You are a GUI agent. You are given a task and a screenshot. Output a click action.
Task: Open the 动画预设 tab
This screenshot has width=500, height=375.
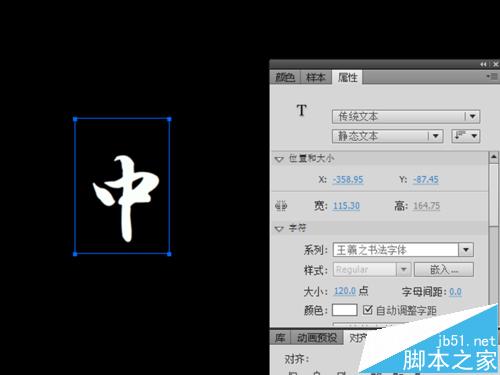tap(317, 338)
